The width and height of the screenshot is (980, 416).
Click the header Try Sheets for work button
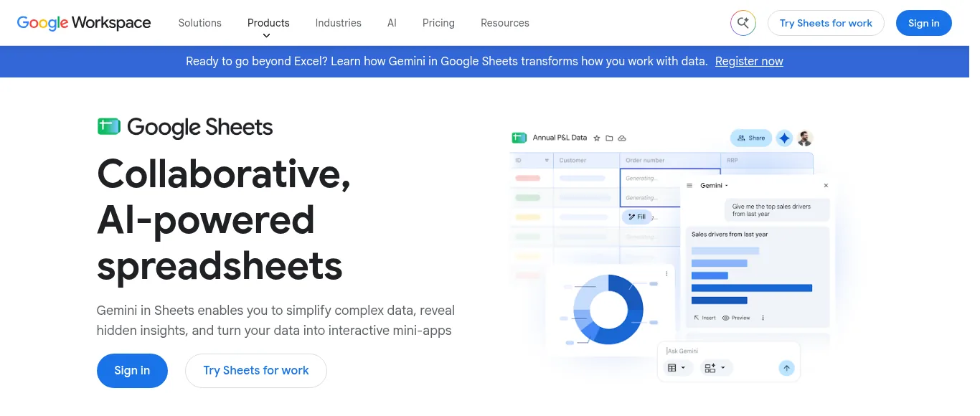pos(826,23)
